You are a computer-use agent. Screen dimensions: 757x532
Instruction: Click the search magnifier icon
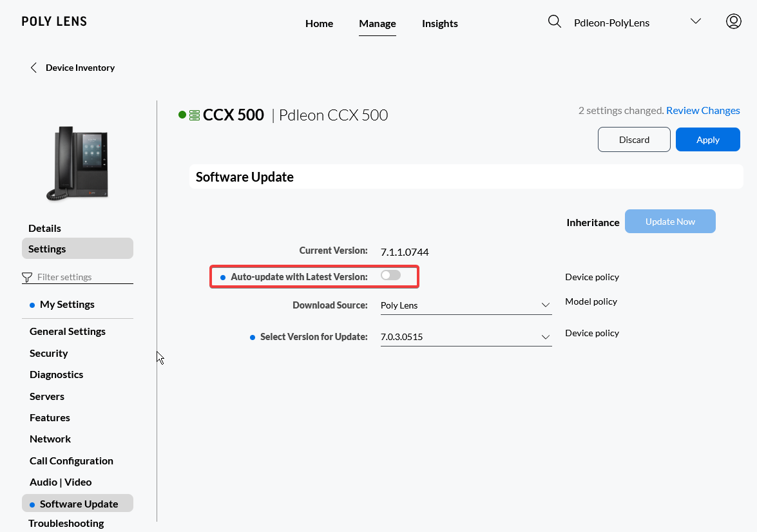(x=554, y=22)
